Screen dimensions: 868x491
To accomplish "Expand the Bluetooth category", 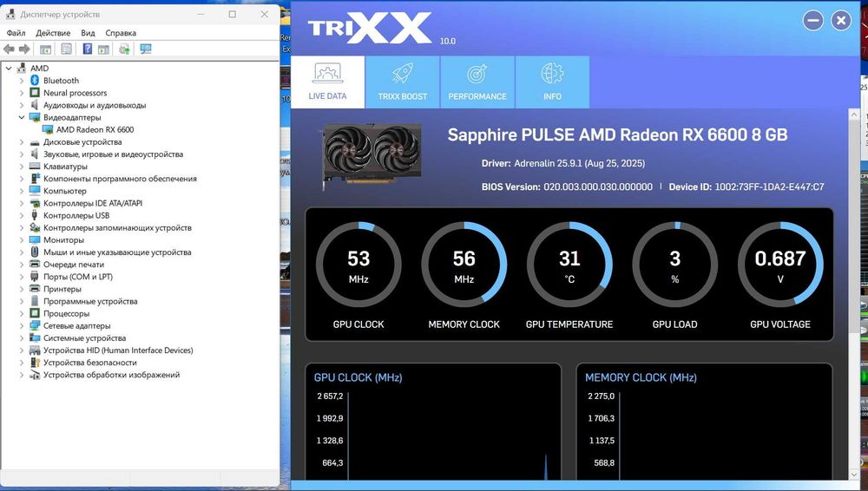I will tap(22, 81).
